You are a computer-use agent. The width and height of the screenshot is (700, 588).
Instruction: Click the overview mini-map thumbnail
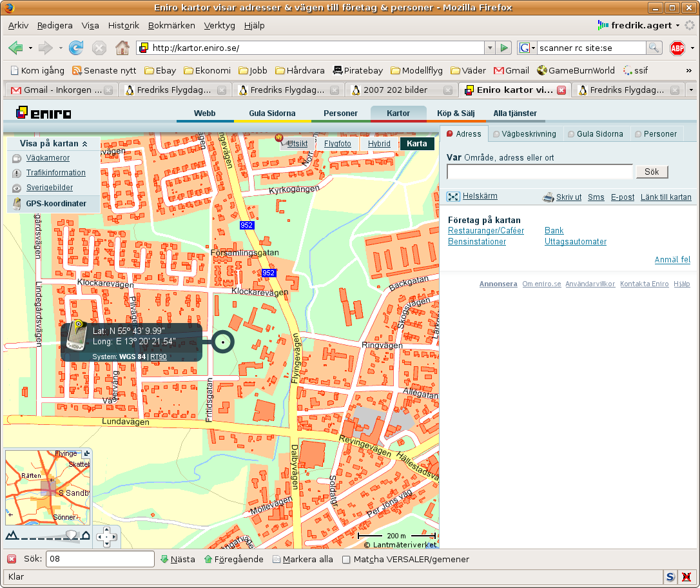pyautogui.click(x=47, y=487)
